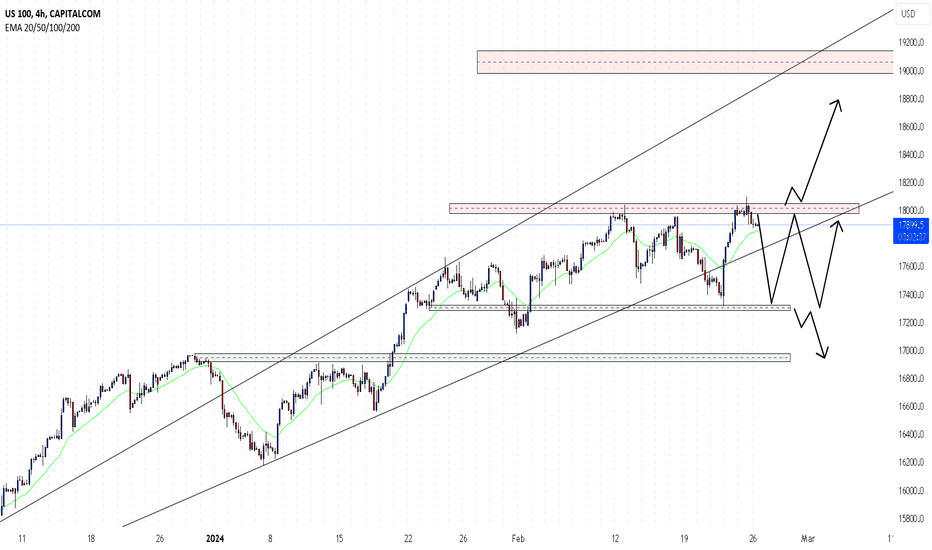Open the USD currency selector
This screenshot has height=550, width=932.
908,14
